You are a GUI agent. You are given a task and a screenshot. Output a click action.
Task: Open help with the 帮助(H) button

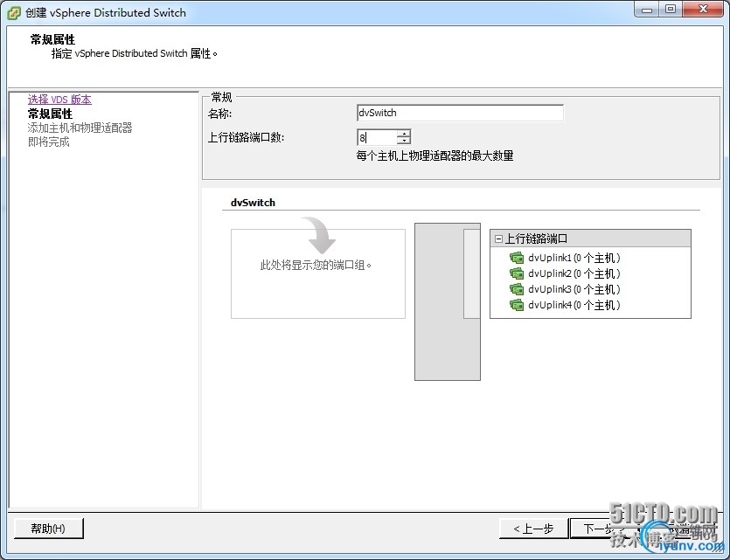pyautogui.click(x=48, y=529)
